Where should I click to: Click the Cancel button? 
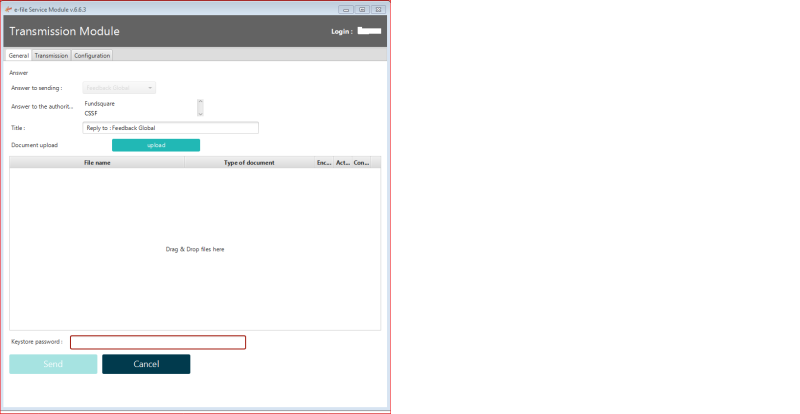pos(146,364)
